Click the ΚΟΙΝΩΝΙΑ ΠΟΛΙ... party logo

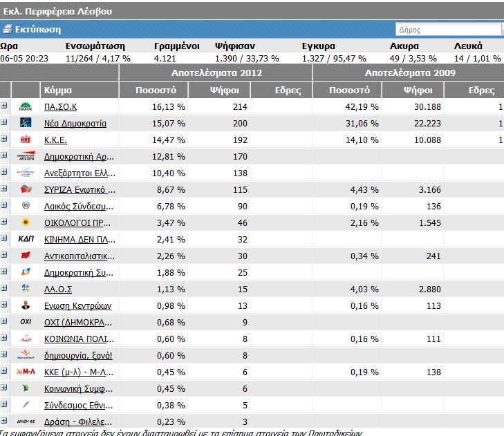26,339
